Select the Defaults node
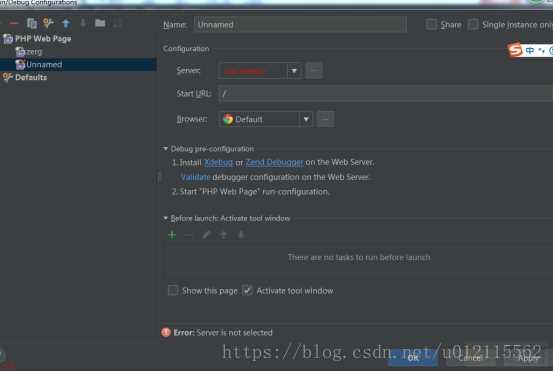The height and width of the screenshot is (372, 553). click(x=25, y=77)
